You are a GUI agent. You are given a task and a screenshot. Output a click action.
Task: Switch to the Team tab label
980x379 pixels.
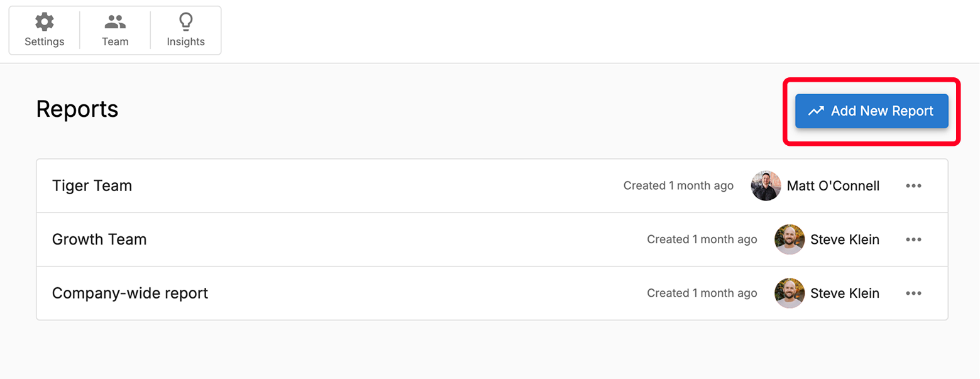115,41
